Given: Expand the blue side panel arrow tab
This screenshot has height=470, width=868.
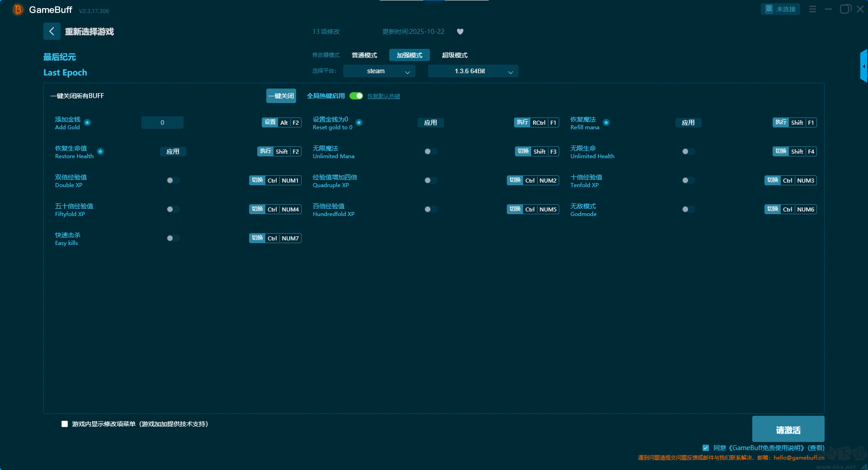Looking at the screenshot, I should [x=863, y=66].
